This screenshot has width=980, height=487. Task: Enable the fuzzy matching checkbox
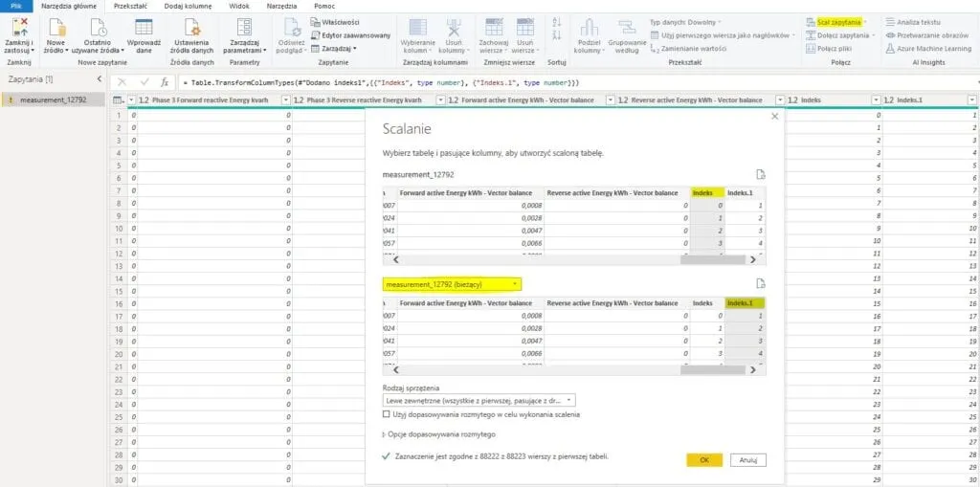386,414
